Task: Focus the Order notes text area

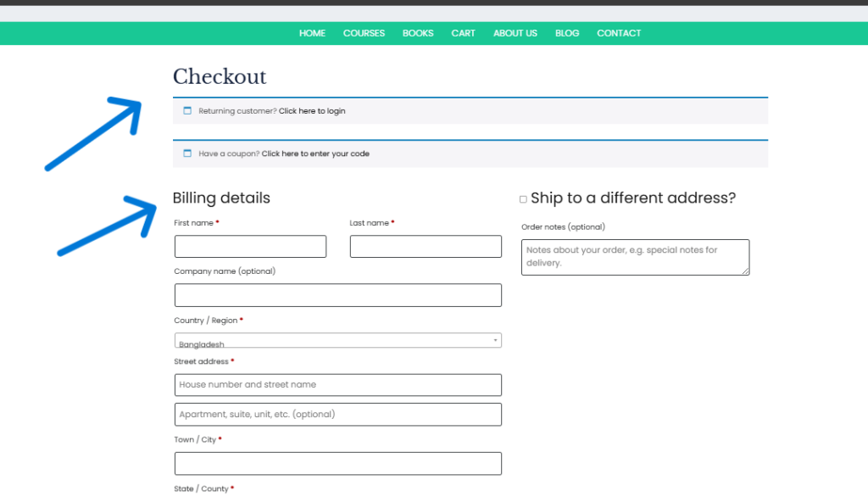Action: tap(636, 257)
